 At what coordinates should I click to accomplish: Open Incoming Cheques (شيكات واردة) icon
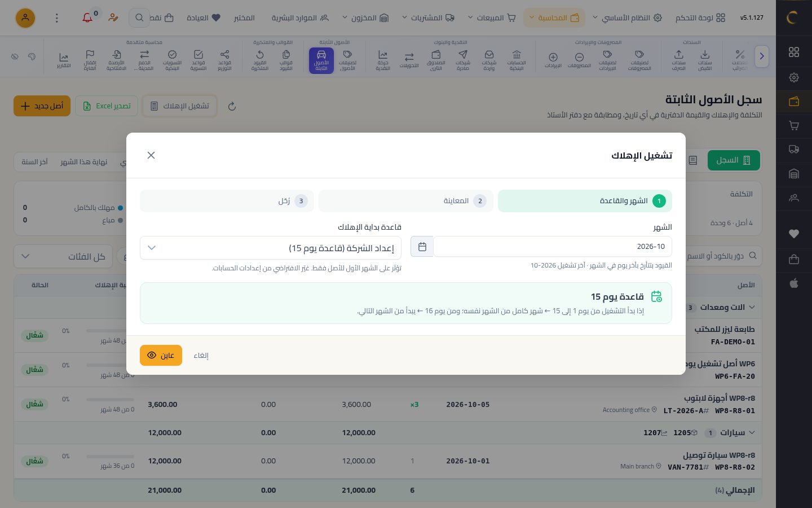[x=489, y=60]
